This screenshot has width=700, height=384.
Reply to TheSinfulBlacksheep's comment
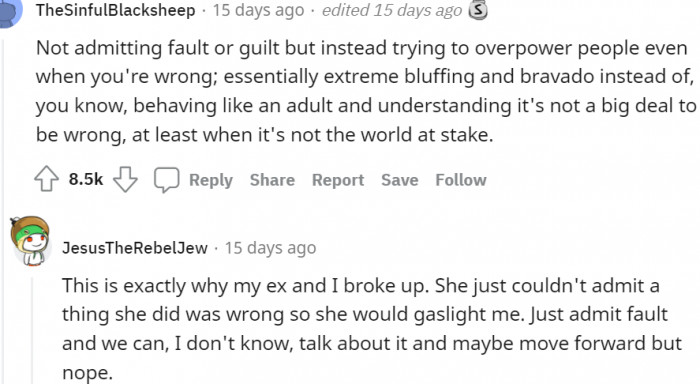click(211, 180)
